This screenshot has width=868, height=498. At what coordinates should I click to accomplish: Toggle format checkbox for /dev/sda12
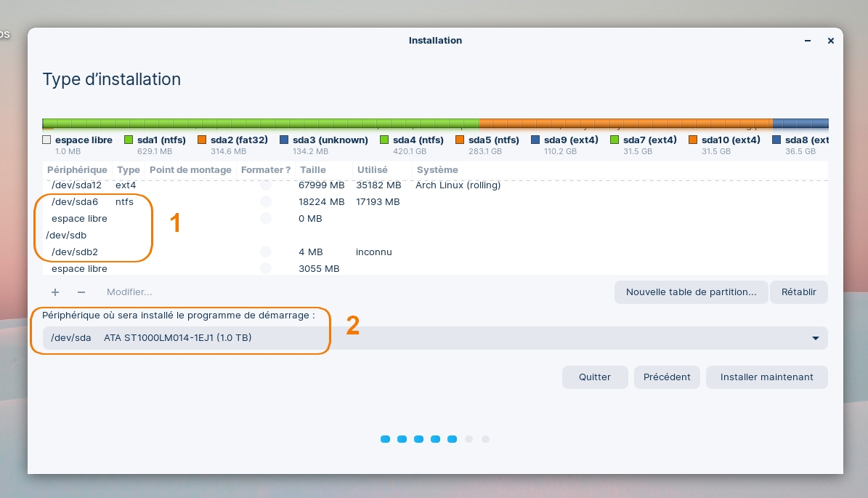pyautogui.click(x=266, y=185)
